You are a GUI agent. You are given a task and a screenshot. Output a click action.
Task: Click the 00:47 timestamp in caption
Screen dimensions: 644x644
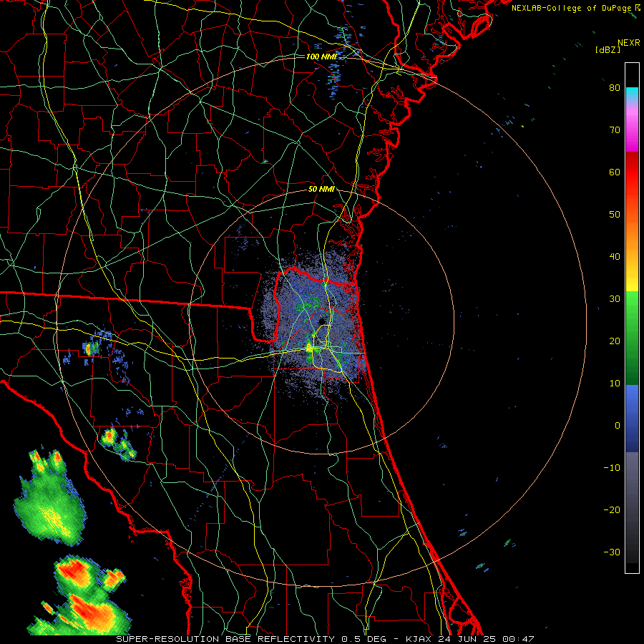pyautogui.click(x=519, y=639)
